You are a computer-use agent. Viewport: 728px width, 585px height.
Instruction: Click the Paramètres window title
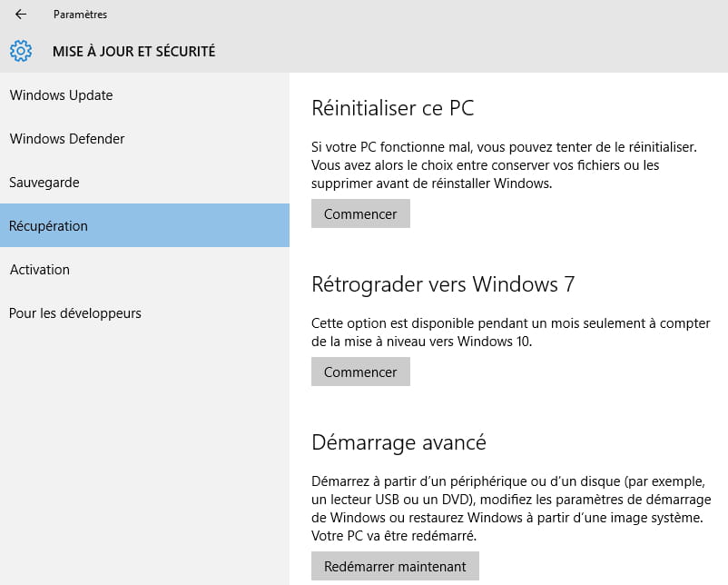[80, 15]
